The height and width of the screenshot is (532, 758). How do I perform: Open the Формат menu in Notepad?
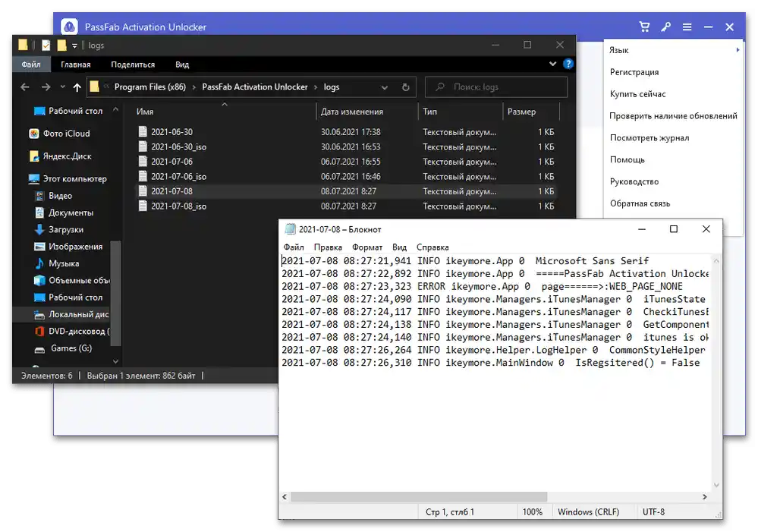(367, 247)
